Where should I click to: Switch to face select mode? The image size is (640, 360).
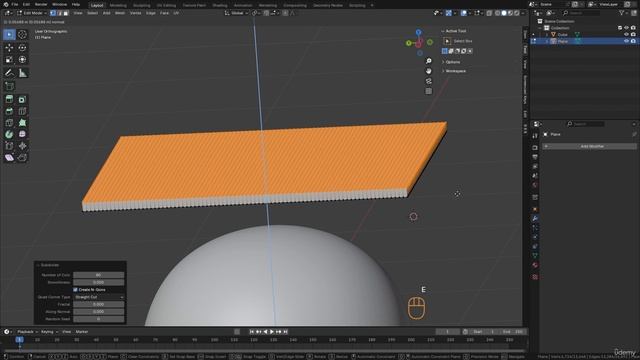pyautogui.click(x=66, y=13)
